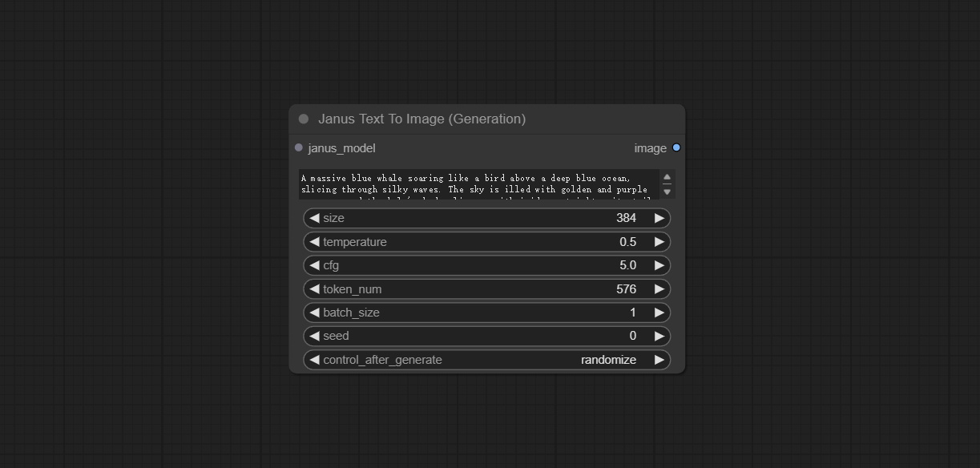Increase seed with right arrow
The width and height of the screenshot is (980, 468).
659,336
